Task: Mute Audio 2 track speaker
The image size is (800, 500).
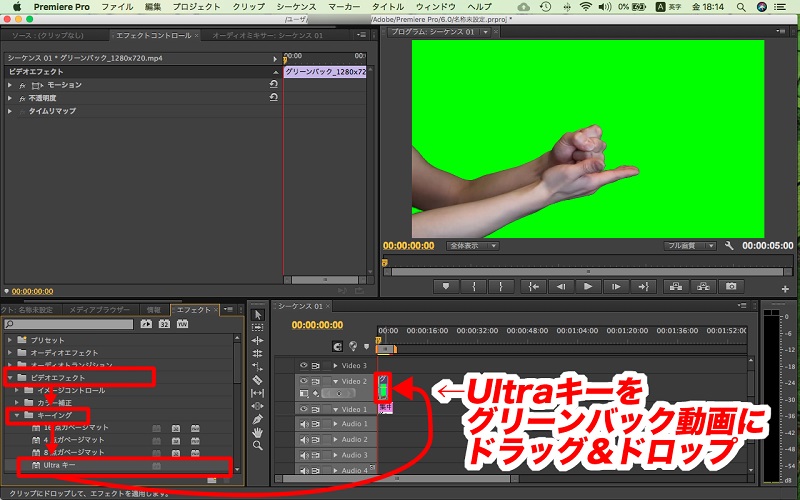Action: (x=304, y=439)
